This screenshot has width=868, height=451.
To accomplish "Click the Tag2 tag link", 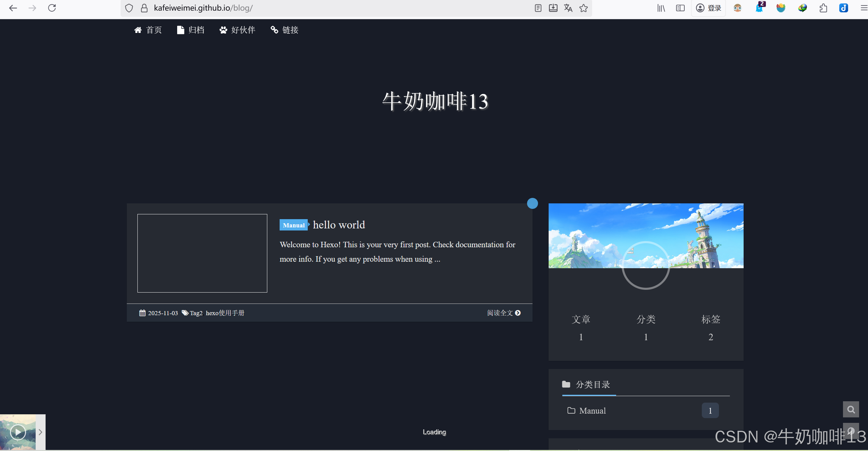I will coord(196,313).
